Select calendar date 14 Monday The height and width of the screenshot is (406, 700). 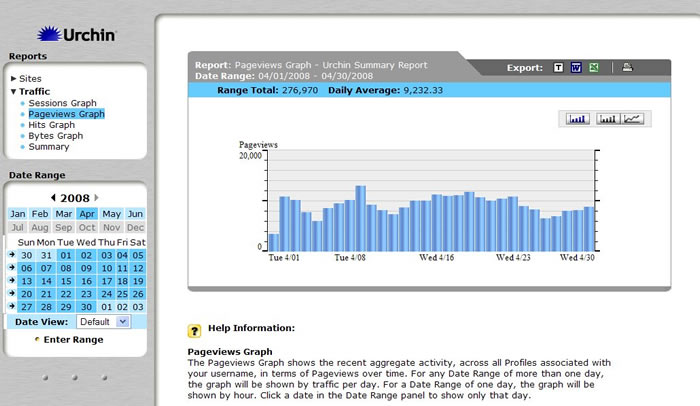click(x=46, y=281)
